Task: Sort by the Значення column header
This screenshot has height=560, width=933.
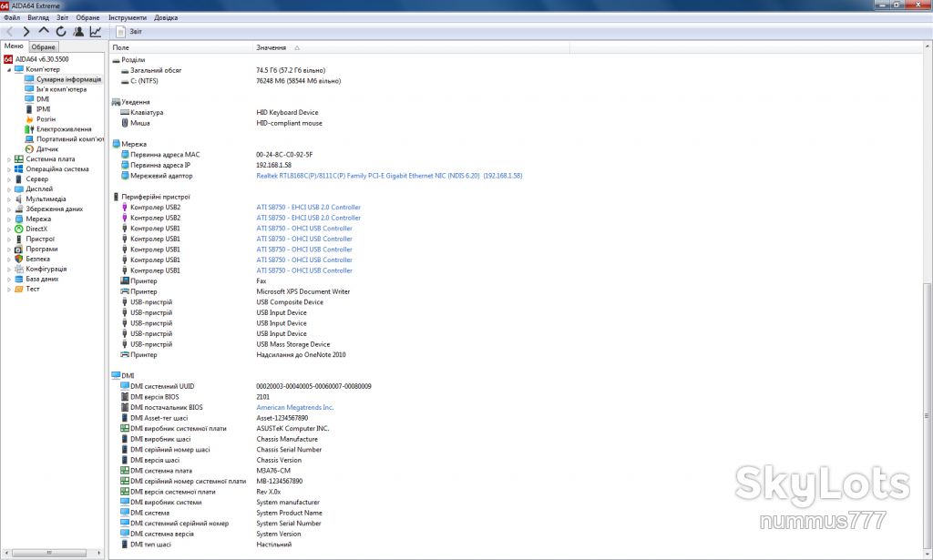Action: (411, 47)
